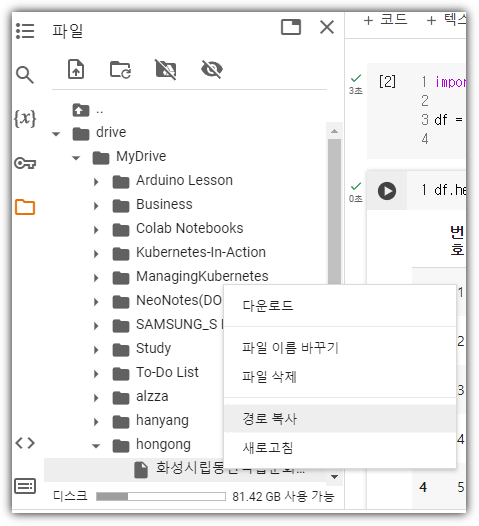The width and height of the screenshot is (479, 526).
Task: Toggle hidden files with the eye icon
Action: coord(212,69)
